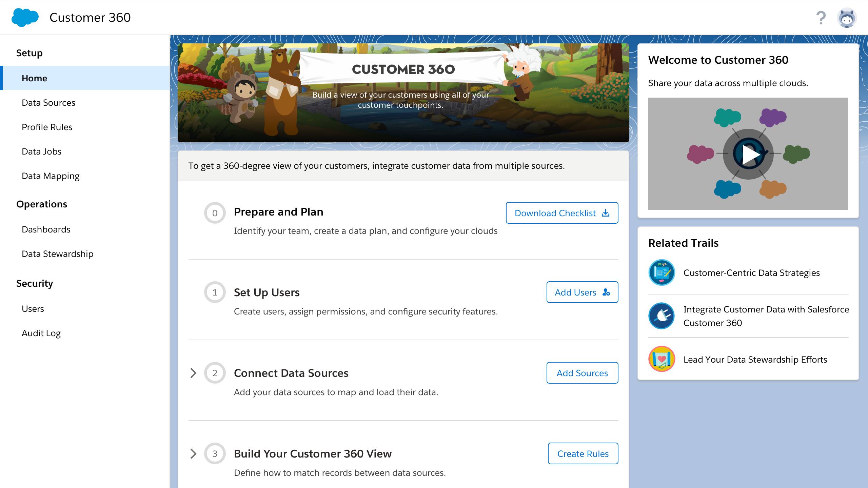Click the Lead Your Data Stewardship badge icon
Screen dimensions: 868x488
coord(662,359)
